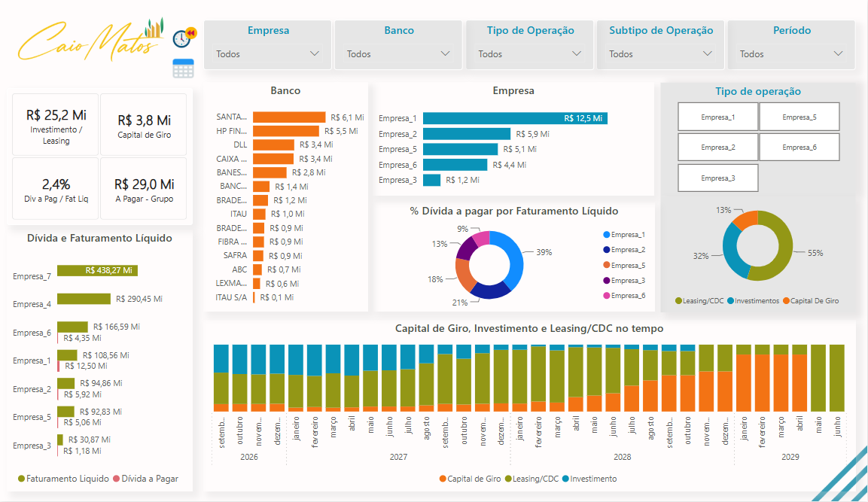This screenshot has width=868, height=502.
Task: Click the Empresa_2 R$ 5,9 Mi bar
Action: point(467,134)
